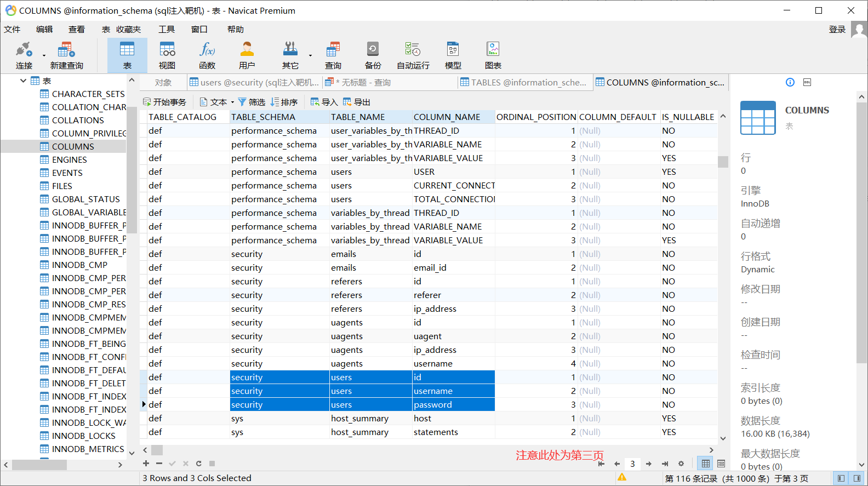Click the New Query (新建查询) icon
Viewport: 868px width, 486px height.
coord(66,55)
